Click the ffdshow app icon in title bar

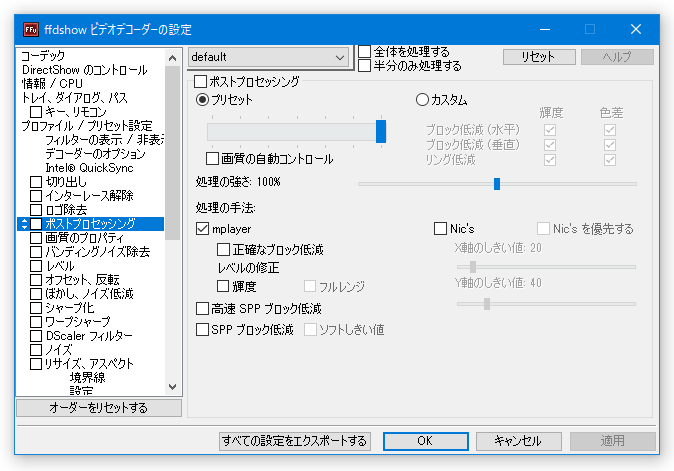click(31, 29)
